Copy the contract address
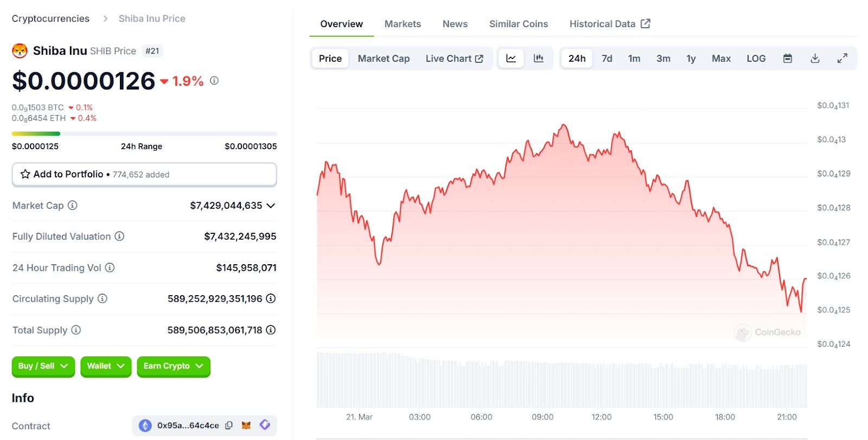 point(229,425)
